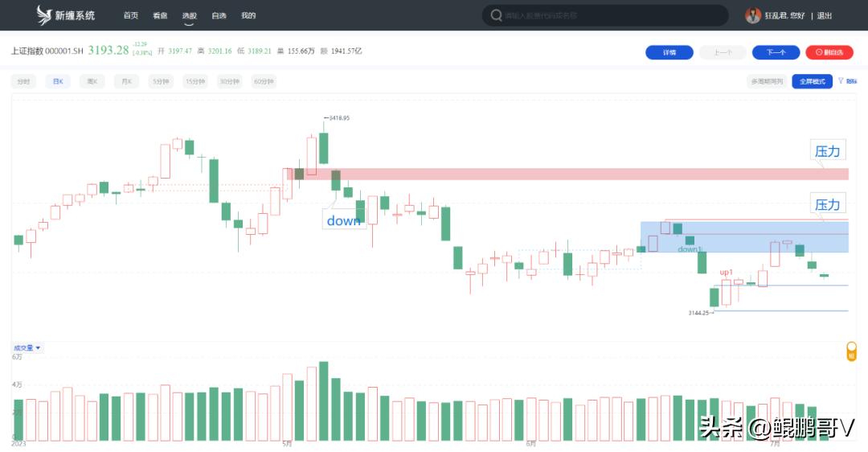Click the red pressure zone band
The height and width of the screenshot is (452, 868).
[x=563, y=174]
